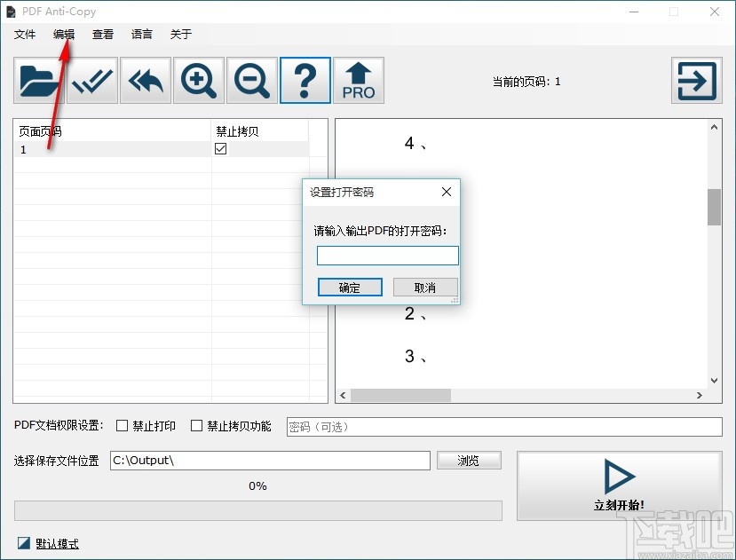
Task: Zoom in on the PDF preview
Action: [198, 80]
